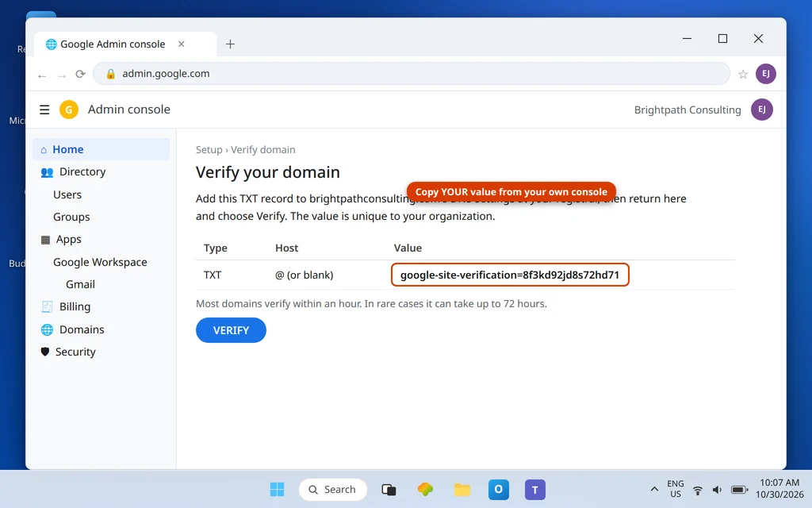Click the taskbar Search box
812x508 pixels.
pos(333,489)
